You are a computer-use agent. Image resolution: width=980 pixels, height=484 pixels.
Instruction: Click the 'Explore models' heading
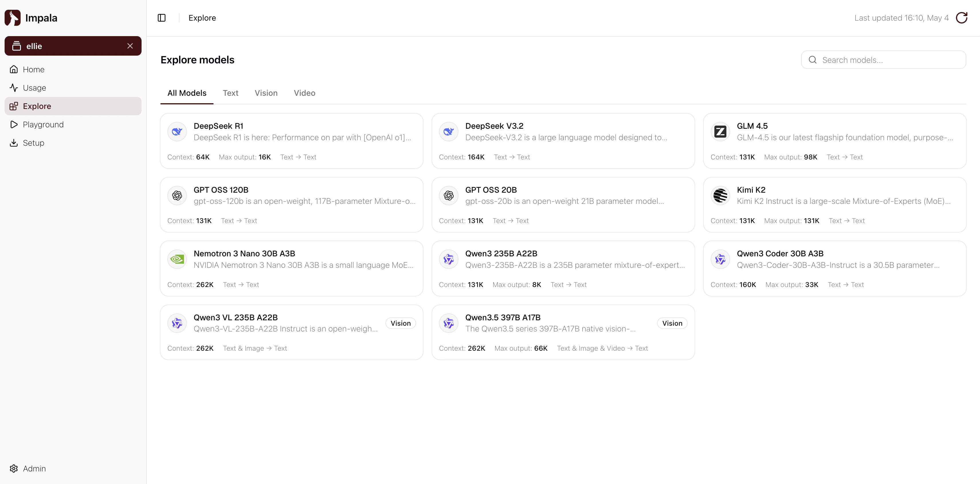[197, 60]
